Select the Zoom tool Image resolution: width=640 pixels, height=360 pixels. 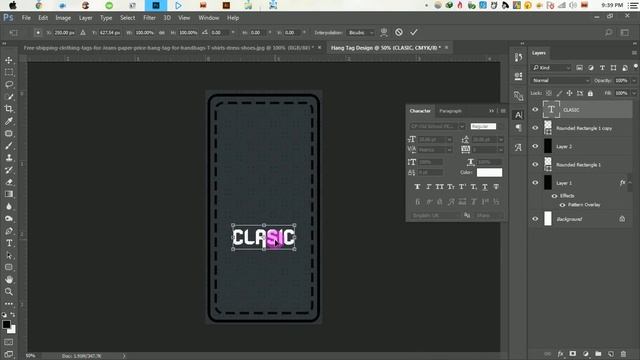[9, 291]
